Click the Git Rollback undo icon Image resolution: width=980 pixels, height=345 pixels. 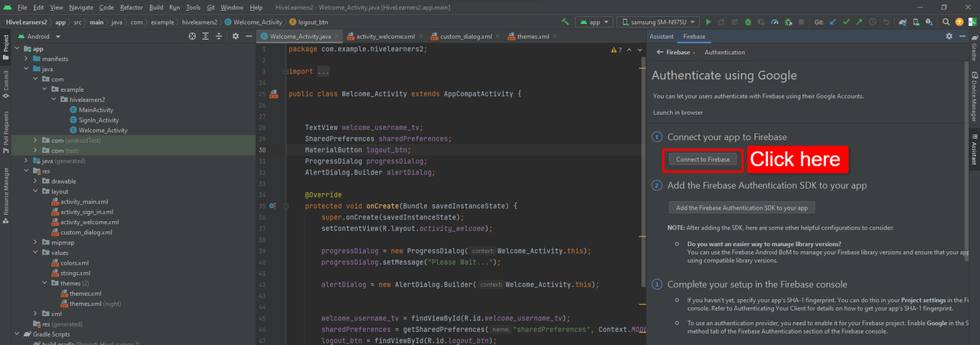886,22
